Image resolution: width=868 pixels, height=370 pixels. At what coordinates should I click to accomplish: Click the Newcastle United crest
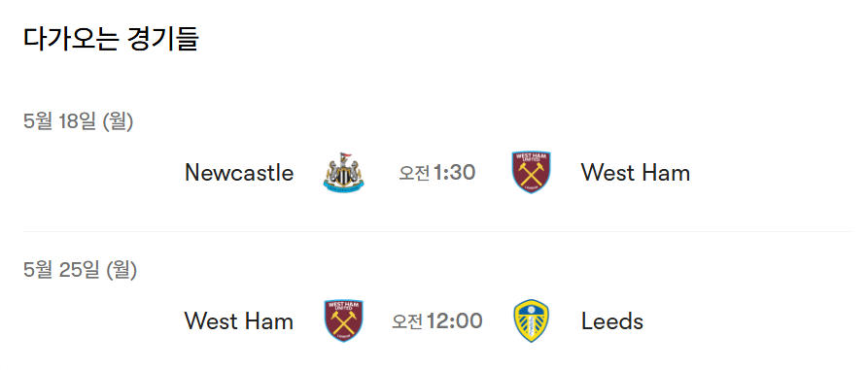[x=344, y=173]
